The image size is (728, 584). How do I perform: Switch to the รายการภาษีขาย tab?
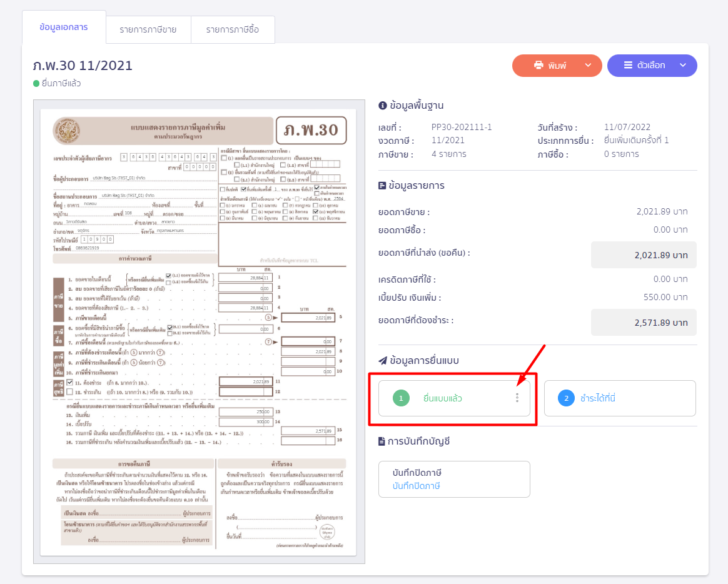tap(148, 29)
